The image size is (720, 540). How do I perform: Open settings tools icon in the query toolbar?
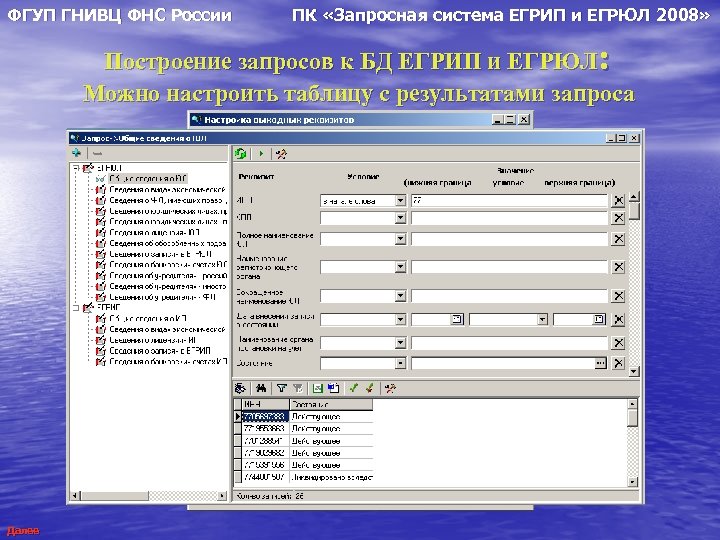click(281, 154)
